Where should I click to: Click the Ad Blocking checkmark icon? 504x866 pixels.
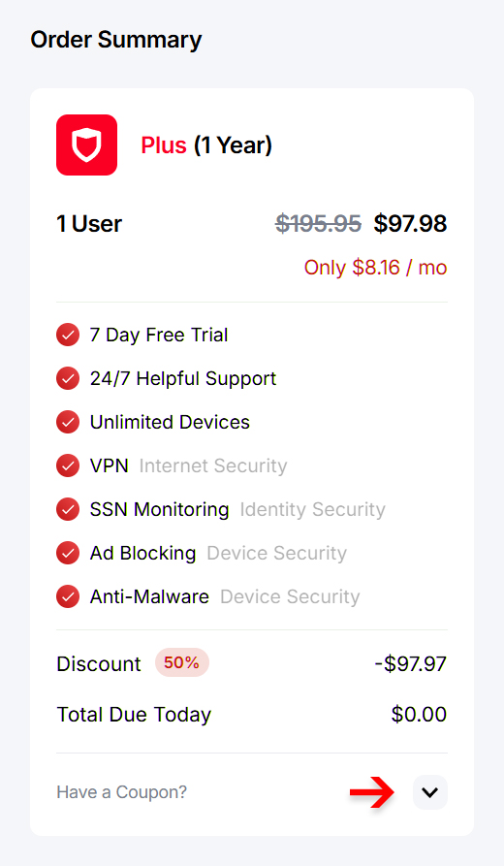point(68,553)
